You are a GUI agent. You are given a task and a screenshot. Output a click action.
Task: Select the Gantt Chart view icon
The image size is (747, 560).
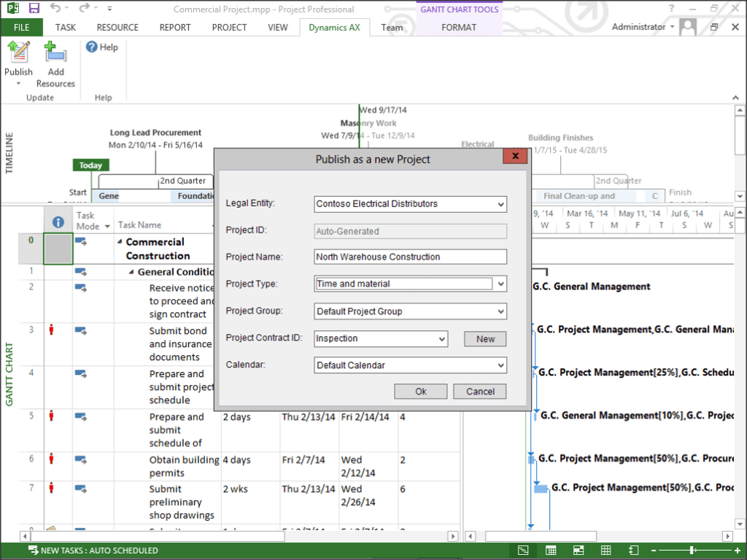(x=523, y=551)
